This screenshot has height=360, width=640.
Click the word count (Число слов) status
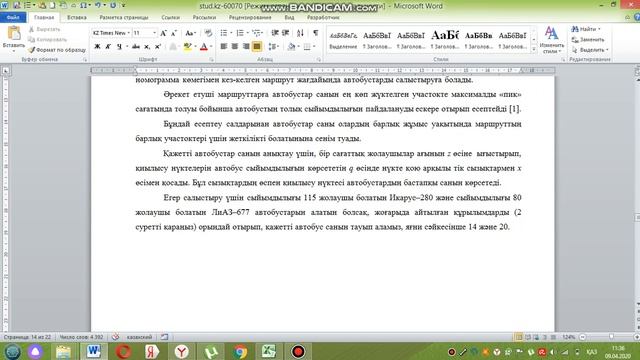pyautogui.click(x=81, y=337)
